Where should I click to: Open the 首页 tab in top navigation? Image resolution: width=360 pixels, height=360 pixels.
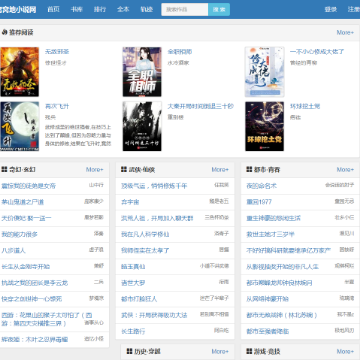point(53,9)
